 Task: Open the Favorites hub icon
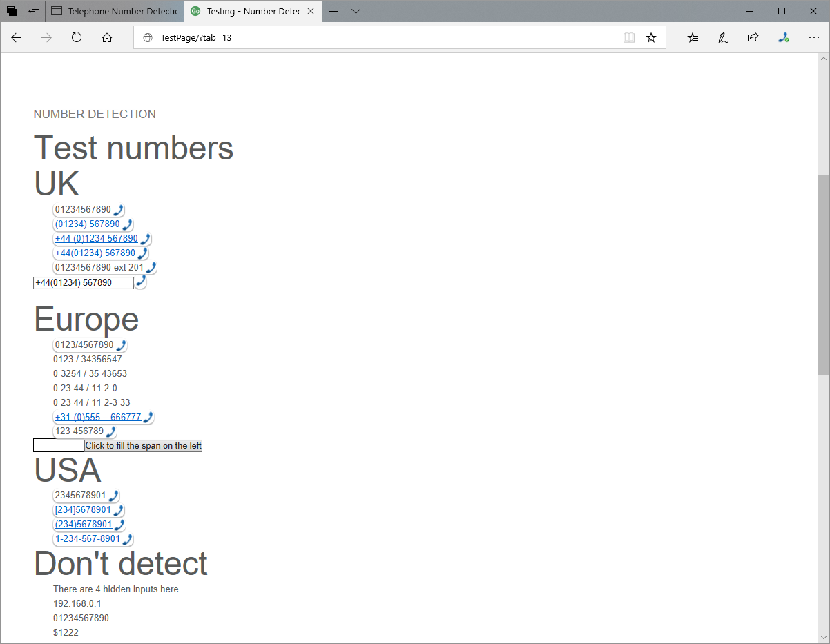tap(693, 38)
